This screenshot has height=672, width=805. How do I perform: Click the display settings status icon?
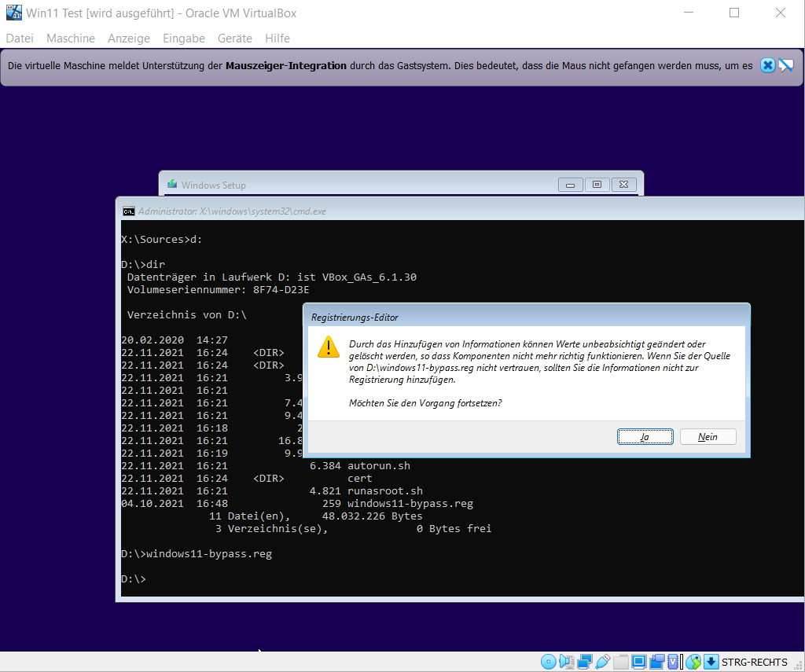[638, 662]
